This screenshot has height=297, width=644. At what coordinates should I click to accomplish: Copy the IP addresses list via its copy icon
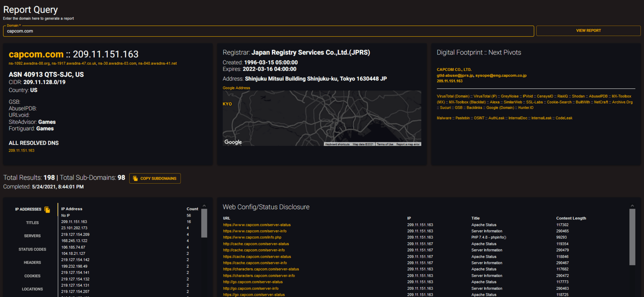coord(47,209)
